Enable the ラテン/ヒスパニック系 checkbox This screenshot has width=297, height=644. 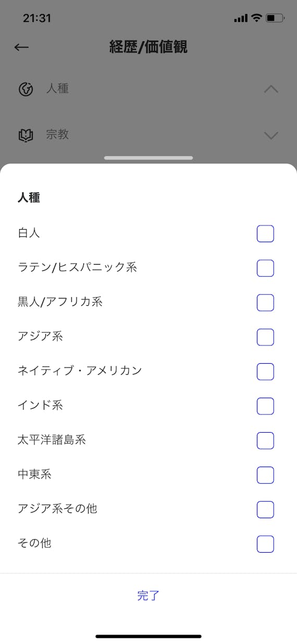point(265,268)
